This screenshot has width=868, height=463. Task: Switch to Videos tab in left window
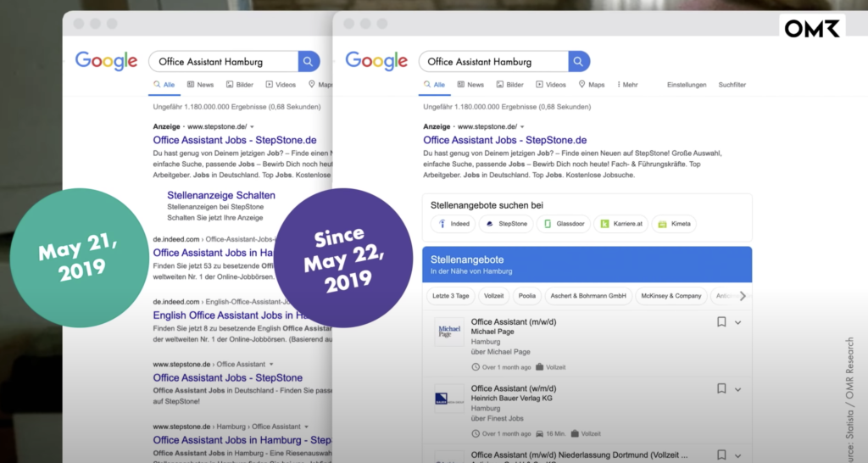[x=281, y=85]
